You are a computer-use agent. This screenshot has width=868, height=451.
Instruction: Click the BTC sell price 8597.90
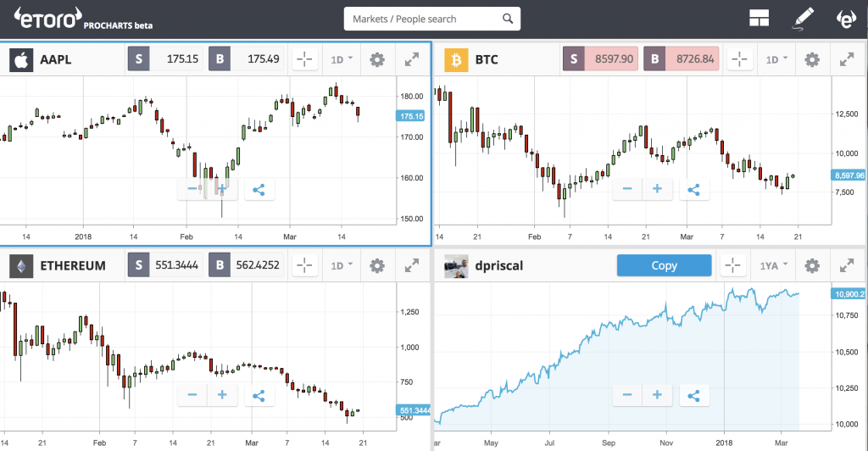tap(601, 58)
